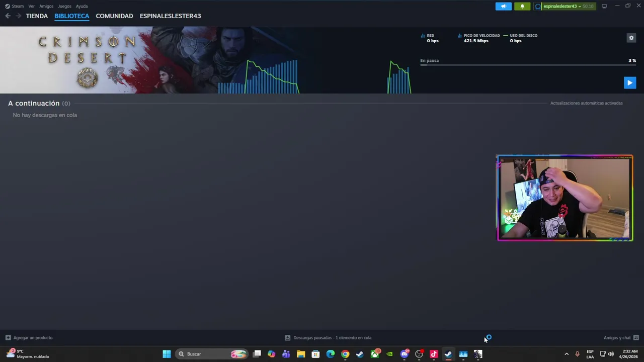Viewport: 644px width, 362px height.
Task: Open the Xbox app from the taskbar
Action: [x=375, y=354]
